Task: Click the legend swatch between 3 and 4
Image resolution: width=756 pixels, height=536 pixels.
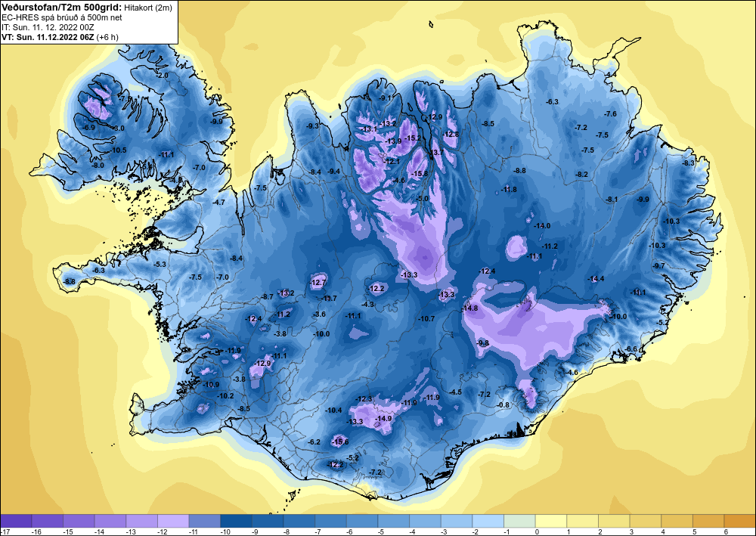Action: [646, 521]
